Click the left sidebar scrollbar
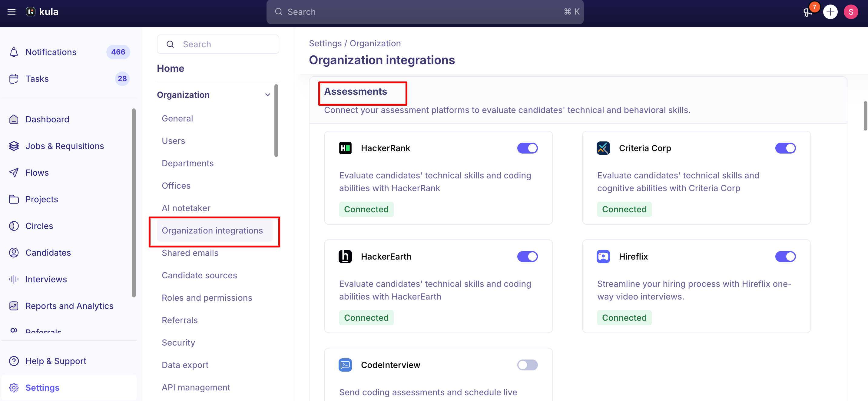The image size is (868, 401). click(134, 203)
